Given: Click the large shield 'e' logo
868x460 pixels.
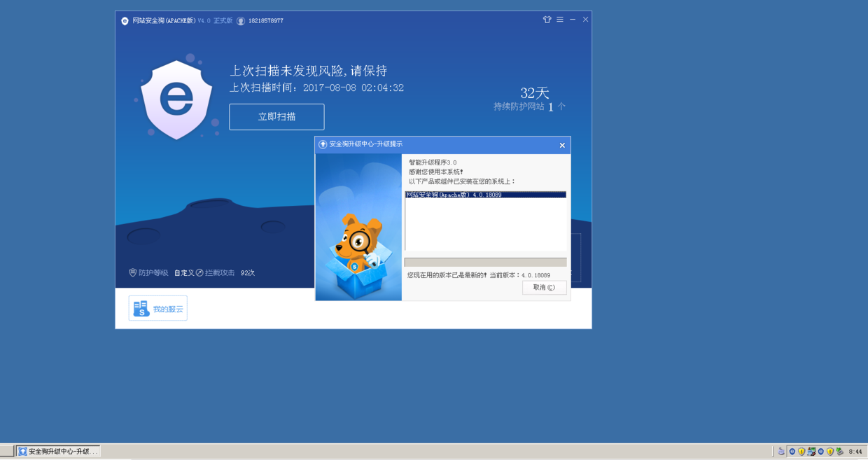Looking at the screenshot, I should (x=176, y=99).
